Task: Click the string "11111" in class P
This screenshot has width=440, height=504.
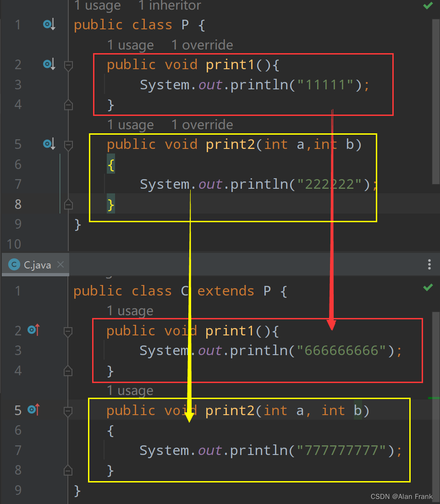Action: pos(325,85)
